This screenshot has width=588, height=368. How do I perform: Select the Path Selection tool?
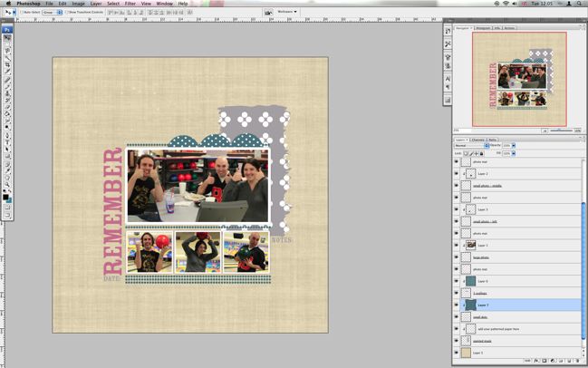(x=7, y=149)
